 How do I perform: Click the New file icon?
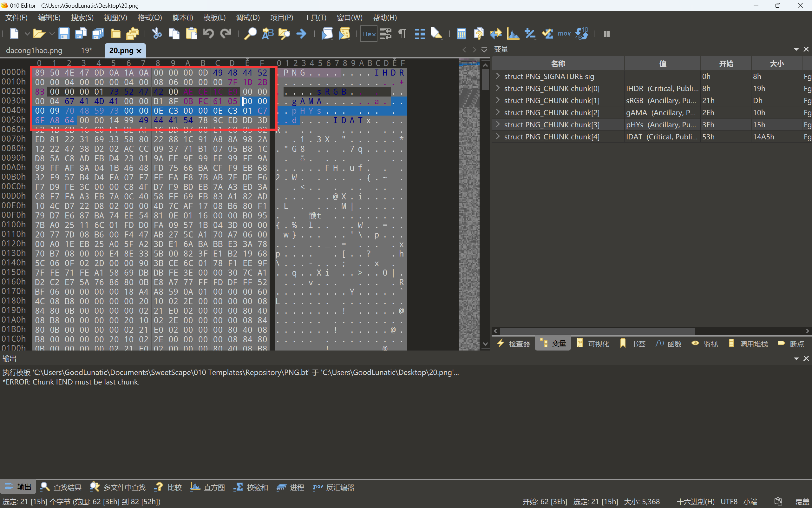[14, 34]
